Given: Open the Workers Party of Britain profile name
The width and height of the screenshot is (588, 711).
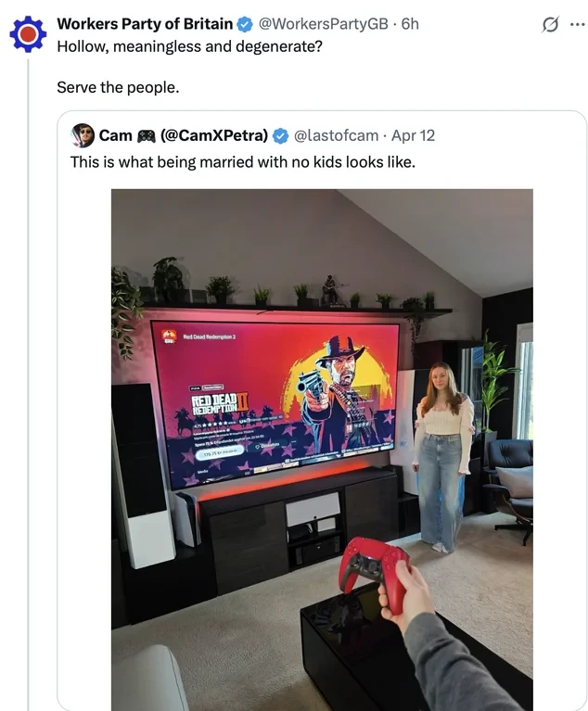Looking at the screenshot, I should [x=145, y=23].
